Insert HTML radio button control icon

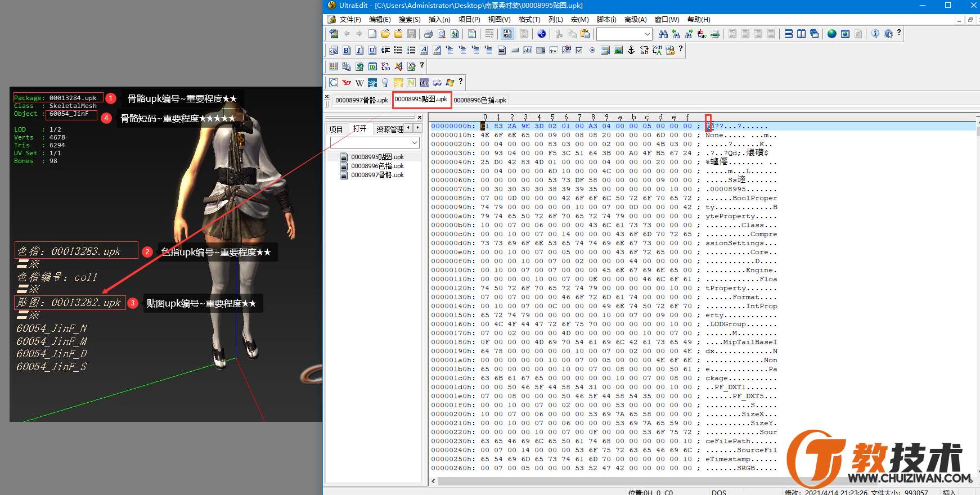pyautogui.click(x=592, y=51)
